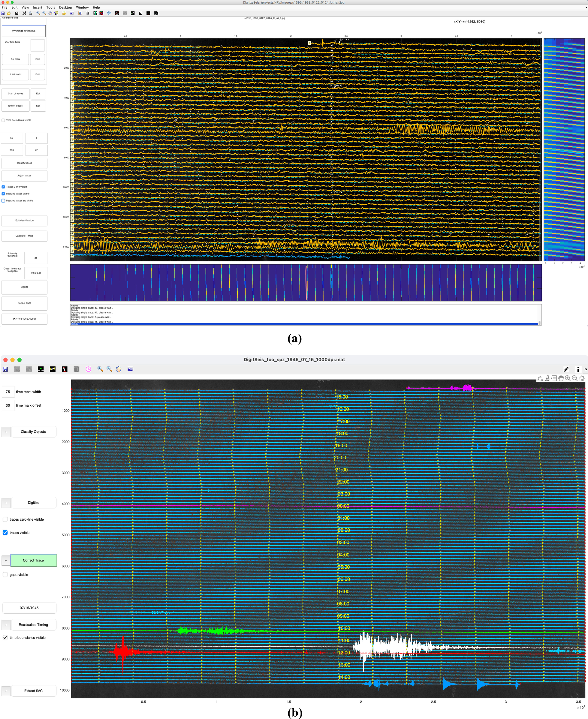Image resolution: width=588 pixels, height=719 pixels.
Task: Uncheck 'Traces 0-line visible' checkbox
Action: coord(3,187)
